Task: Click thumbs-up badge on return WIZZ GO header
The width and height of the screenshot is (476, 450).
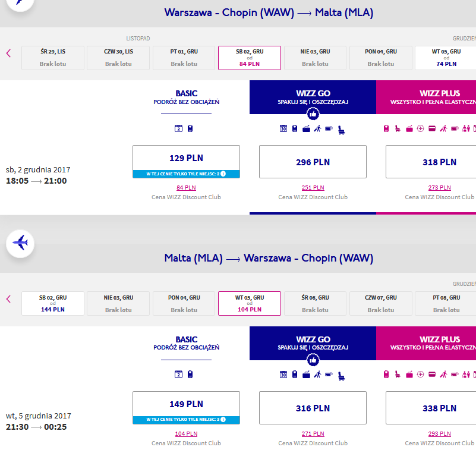Action: [313, 360]
